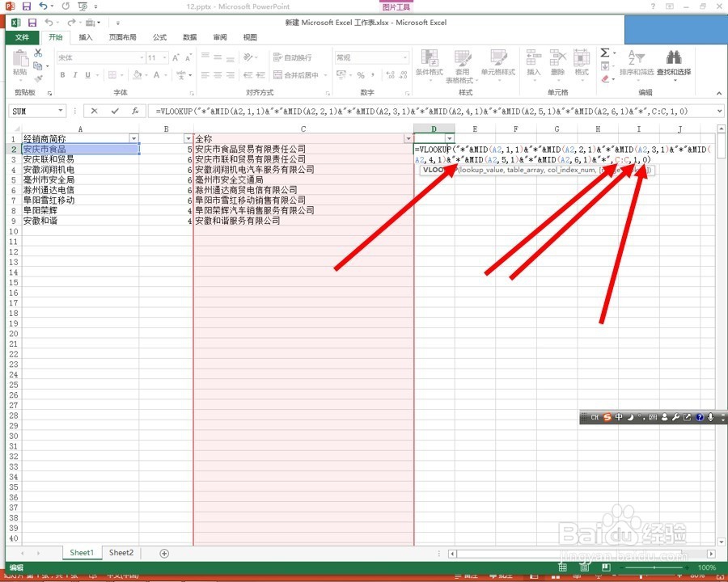Switch to Review (审阅) tab

[220, 37]
